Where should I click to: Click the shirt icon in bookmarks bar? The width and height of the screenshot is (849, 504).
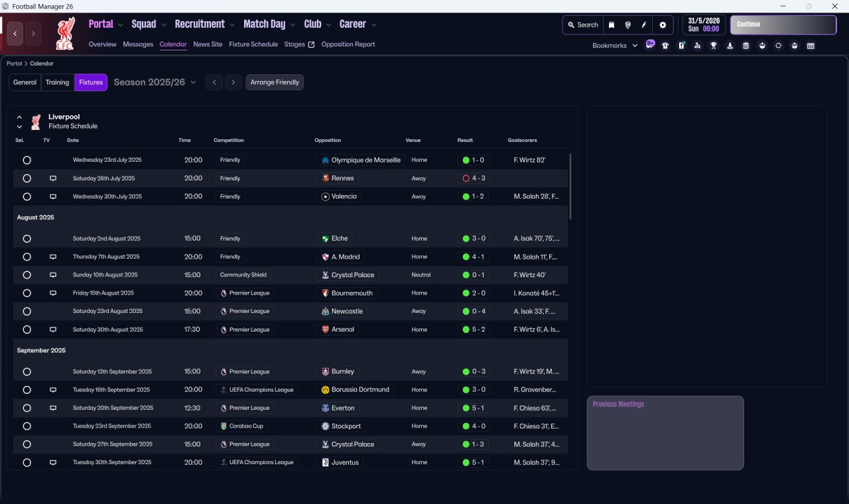click(665, 46)
